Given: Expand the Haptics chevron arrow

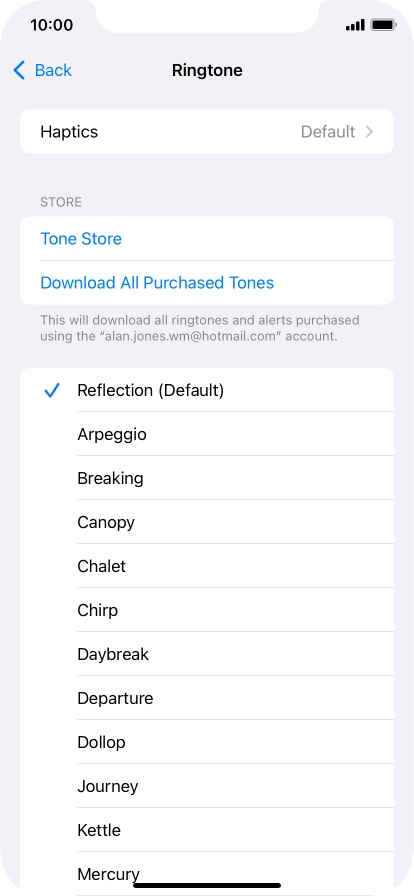Looking at the screenshot, I should point(369,132).
